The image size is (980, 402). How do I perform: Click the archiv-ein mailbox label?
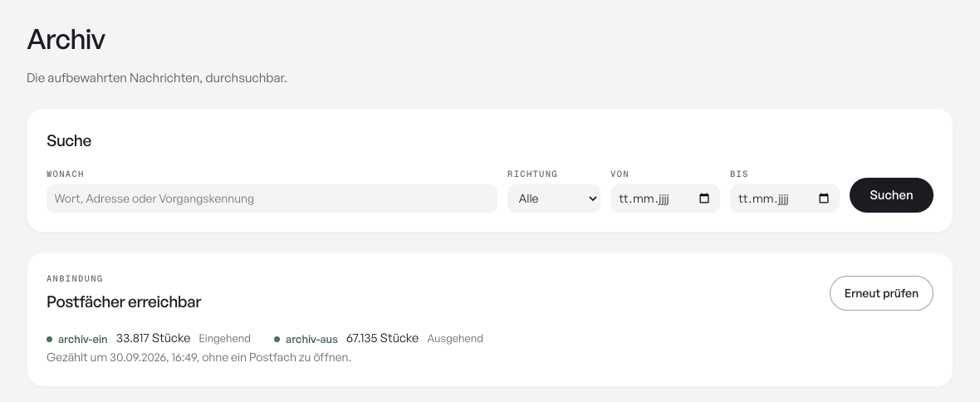(82, 340)
